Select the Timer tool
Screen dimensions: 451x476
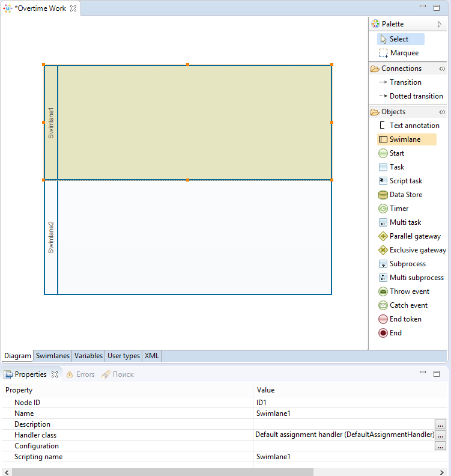pos(398,209)
